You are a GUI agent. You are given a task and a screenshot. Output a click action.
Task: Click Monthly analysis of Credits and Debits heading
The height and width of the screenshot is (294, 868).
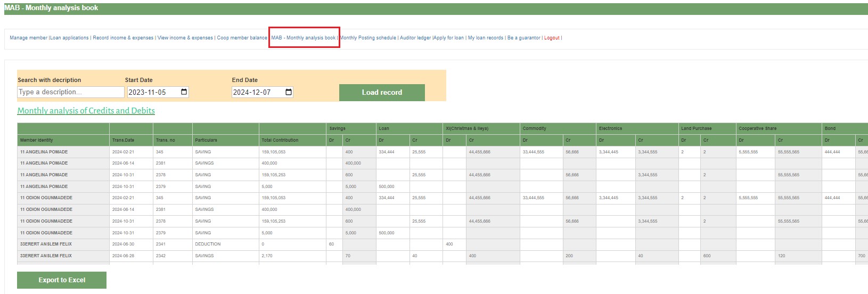[86, 111]
